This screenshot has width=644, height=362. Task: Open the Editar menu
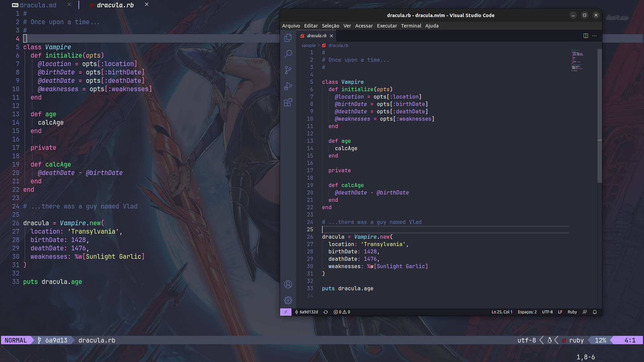311,26
